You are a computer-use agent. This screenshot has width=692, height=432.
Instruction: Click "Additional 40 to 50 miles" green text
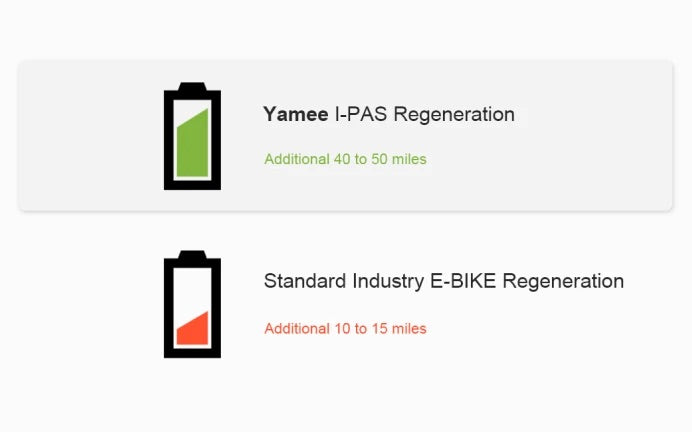click(x=345, y=159)
